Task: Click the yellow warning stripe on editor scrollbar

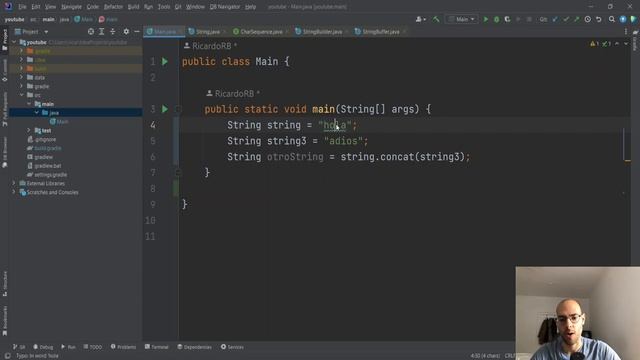Action: [x=628, y=161]
